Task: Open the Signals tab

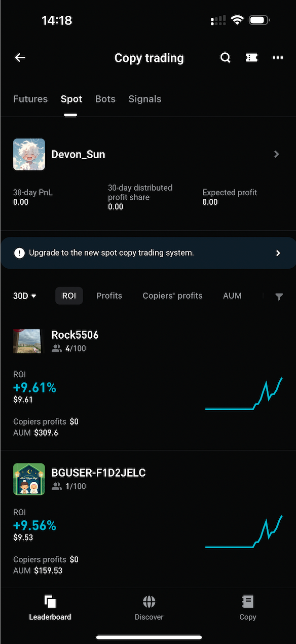Action: point(144,99)
